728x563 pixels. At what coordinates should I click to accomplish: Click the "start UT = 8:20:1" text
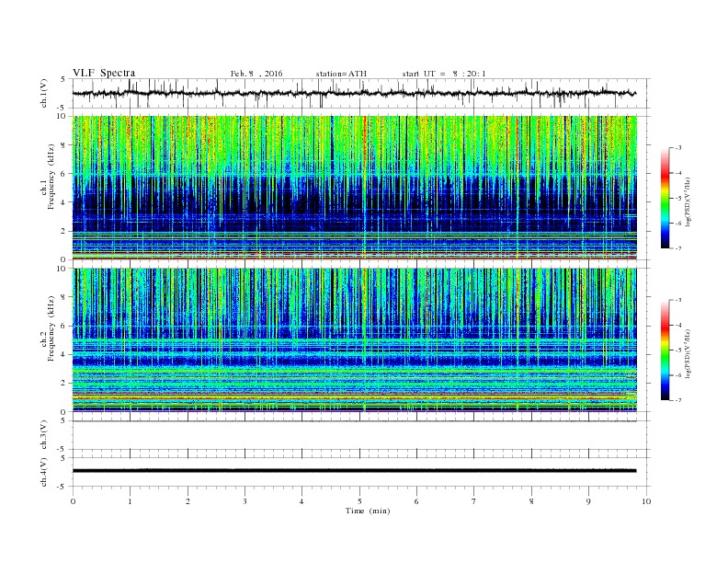coord(444,74)
